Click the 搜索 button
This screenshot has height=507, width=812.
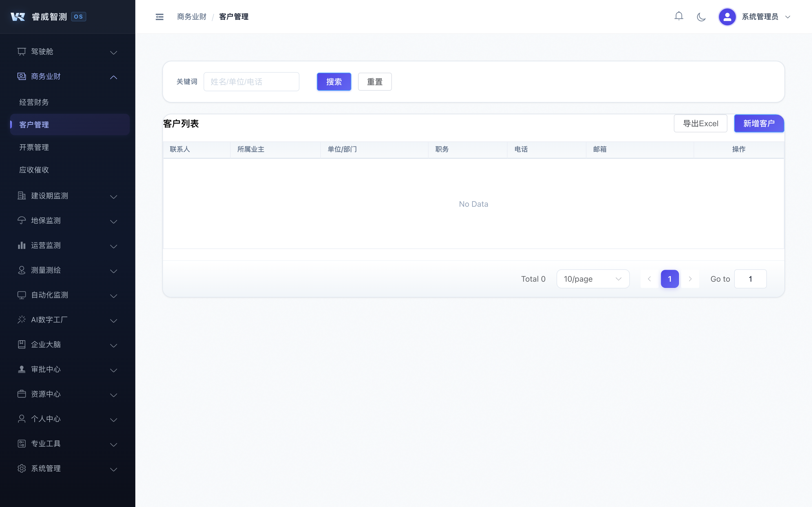pos(334,81)
